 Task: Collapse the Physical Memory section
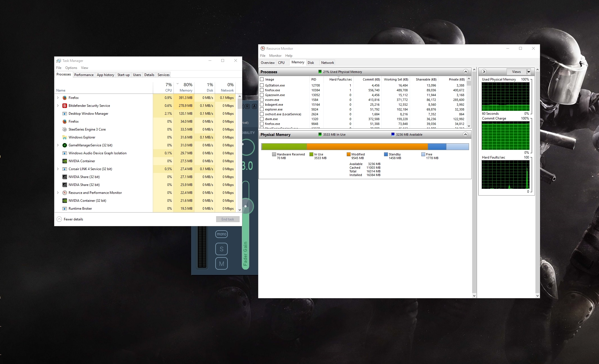pyautogui.click(x=466, y=135)
